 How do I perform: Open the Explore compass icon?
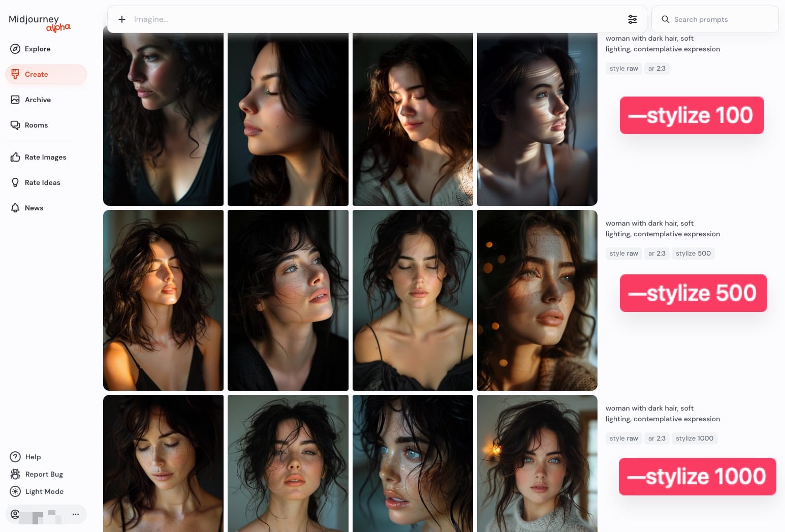[15, 49]
